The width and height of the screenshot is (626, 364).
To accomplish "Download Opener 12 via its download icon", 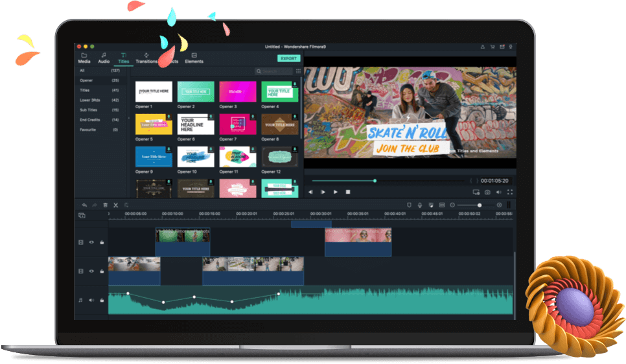I will point(295,149).
